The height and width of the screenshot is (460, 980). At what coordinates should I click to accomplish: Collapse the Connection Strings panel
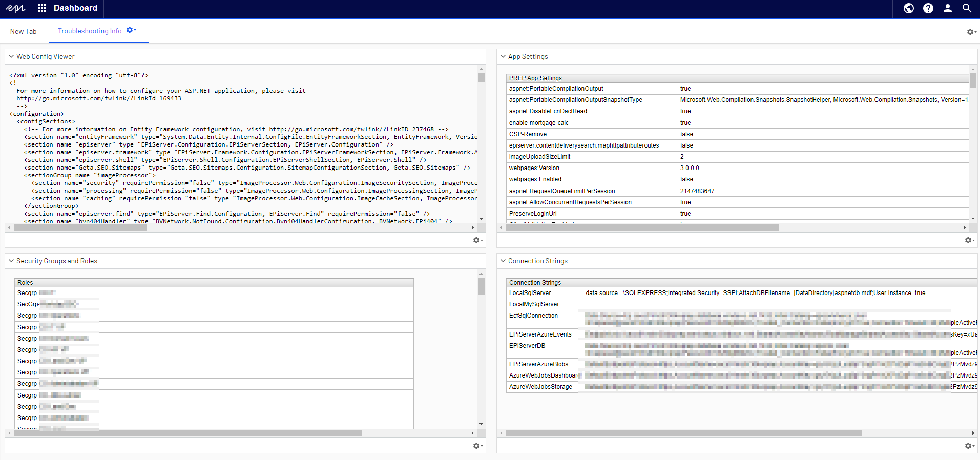[x=503, y=261]
